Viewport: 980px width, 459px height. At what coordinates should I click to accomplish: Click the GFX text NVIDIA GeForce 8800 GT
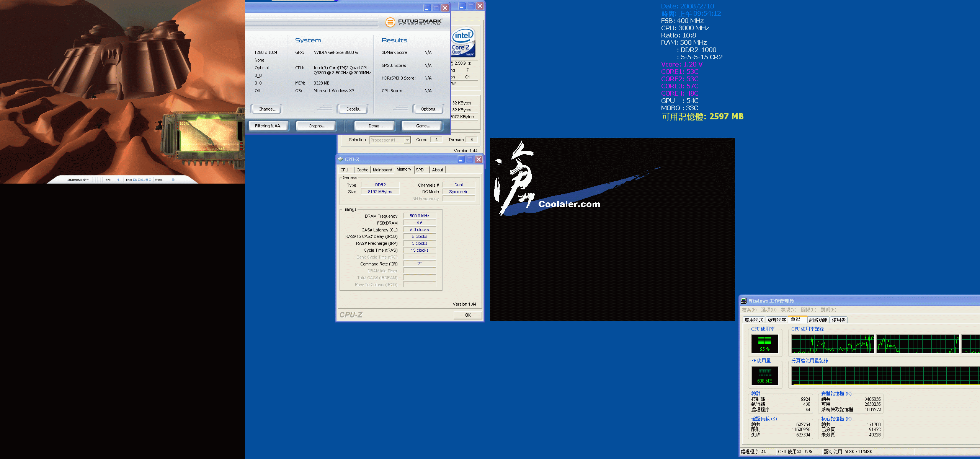click(336, 53)
